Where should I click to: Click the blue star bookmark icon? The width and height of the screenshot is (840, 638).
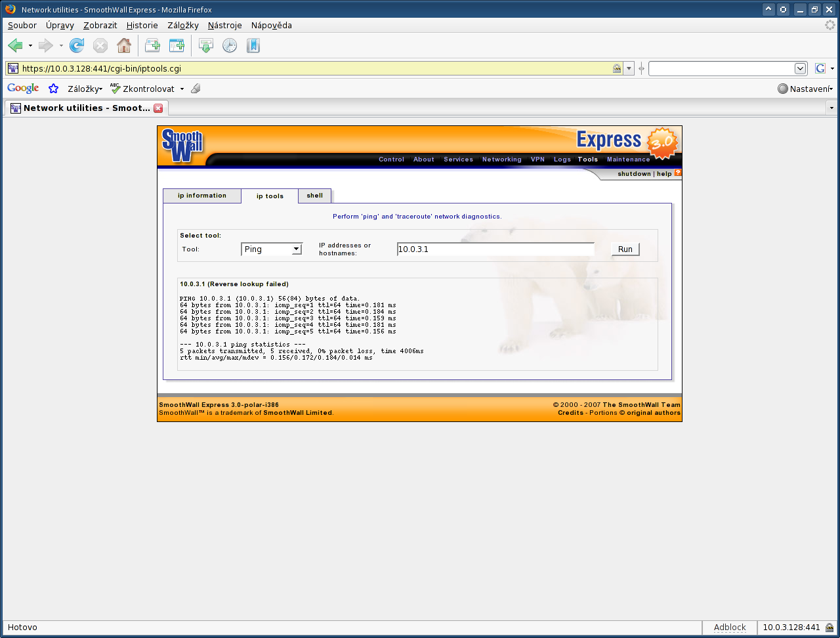54,89
